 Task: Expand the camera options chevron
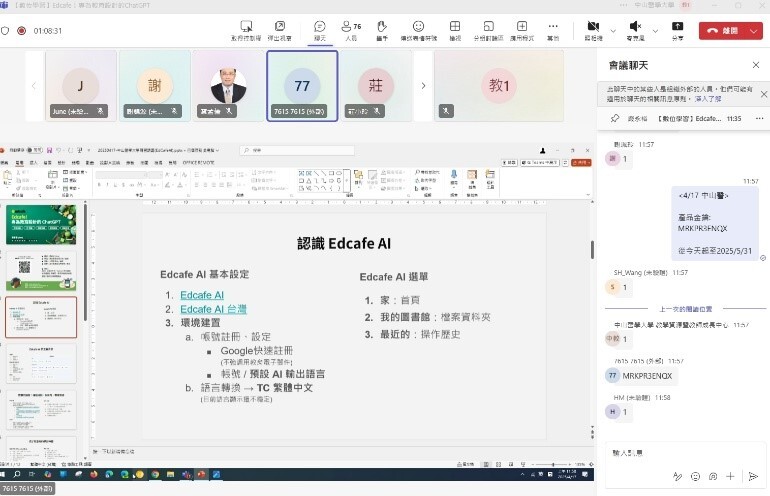(613, 31)
